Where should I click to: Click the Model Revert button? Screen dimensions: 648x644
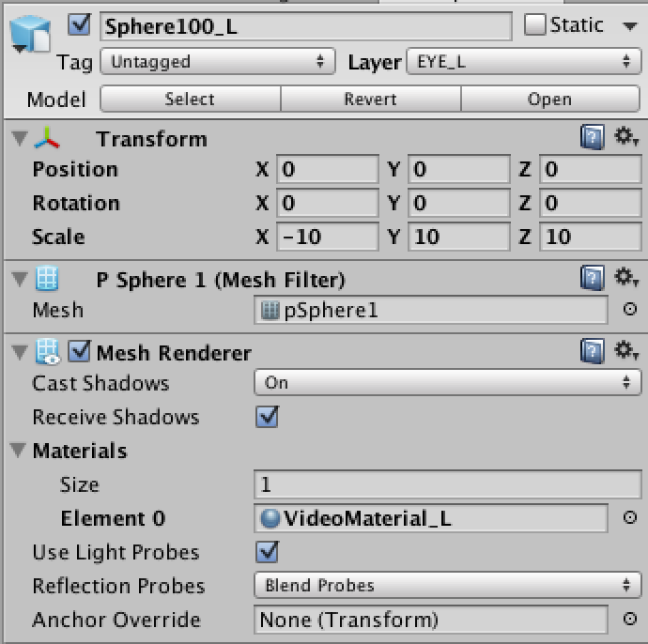(x=371, y=100)
